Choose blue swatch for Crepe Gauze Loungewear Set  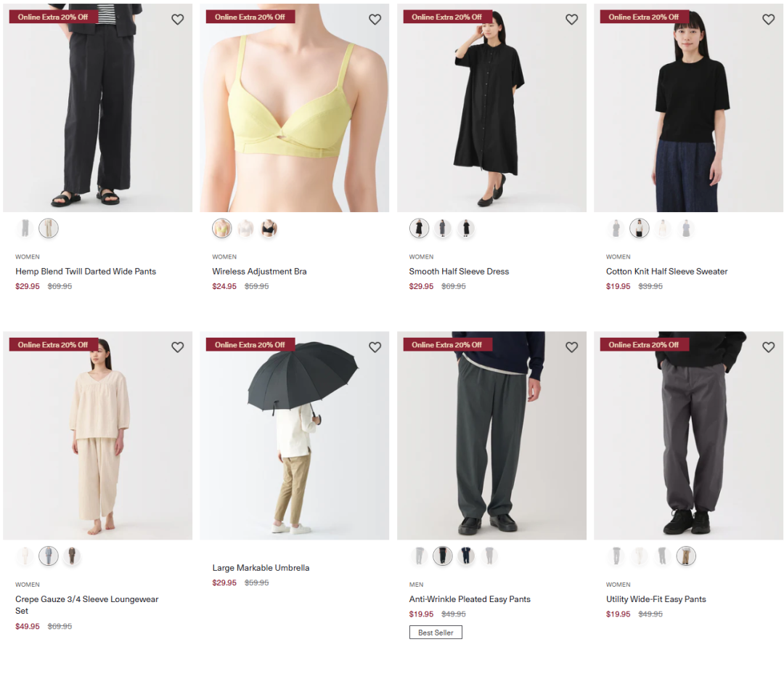(x=49, y=556)
